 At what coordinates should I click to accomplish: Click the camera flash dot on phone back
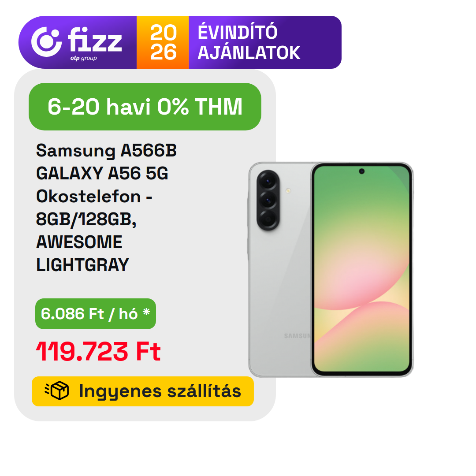[x=288, y=191]
